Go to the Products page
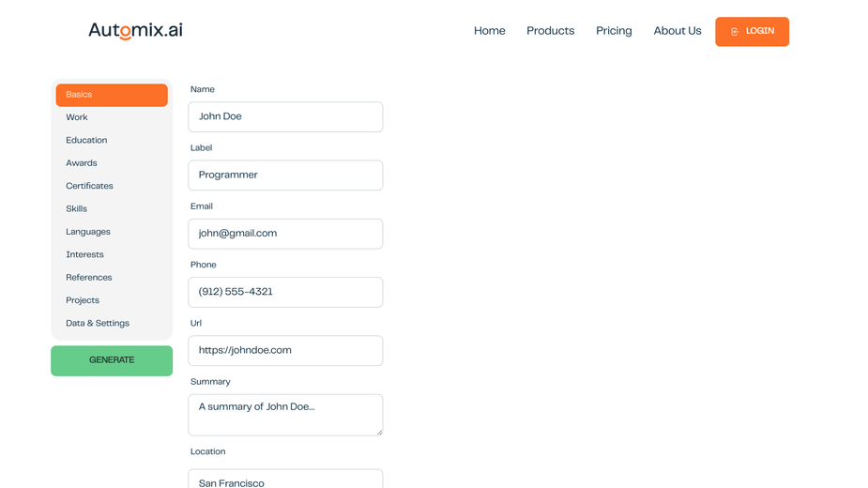Viewport: 868px width, 488px height. click(550, 31)
